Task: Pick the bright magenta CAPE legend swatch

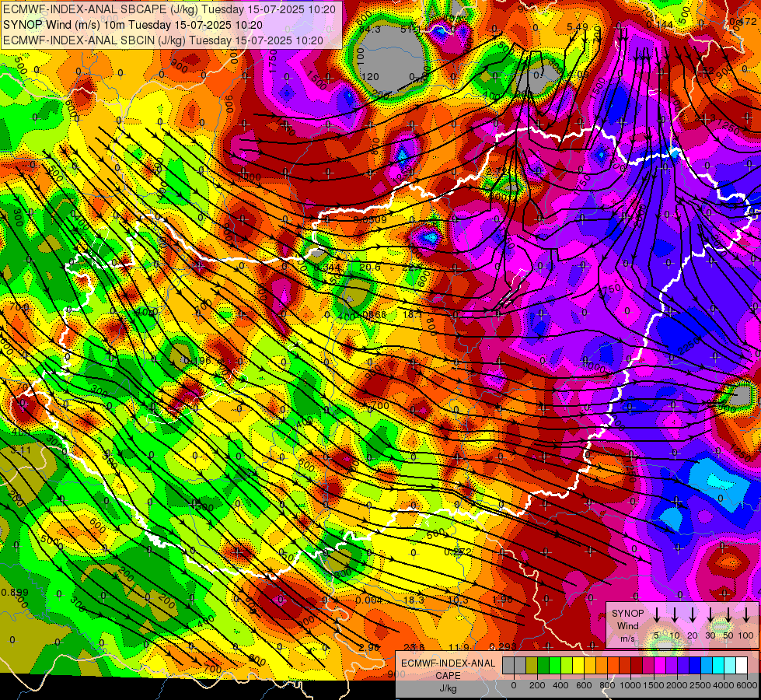Action: (x=660, y=665)
